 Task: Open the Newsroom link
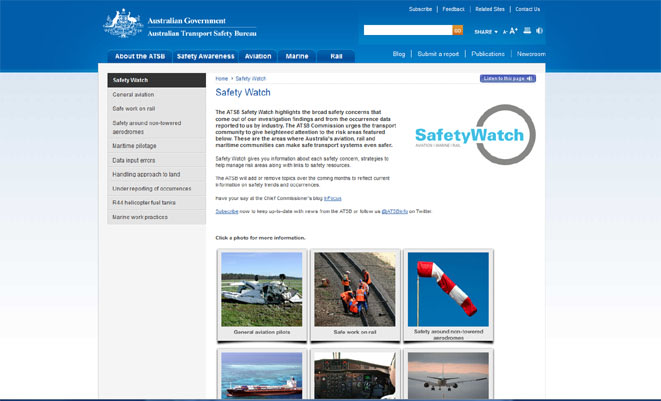click(x=531, y=54)
